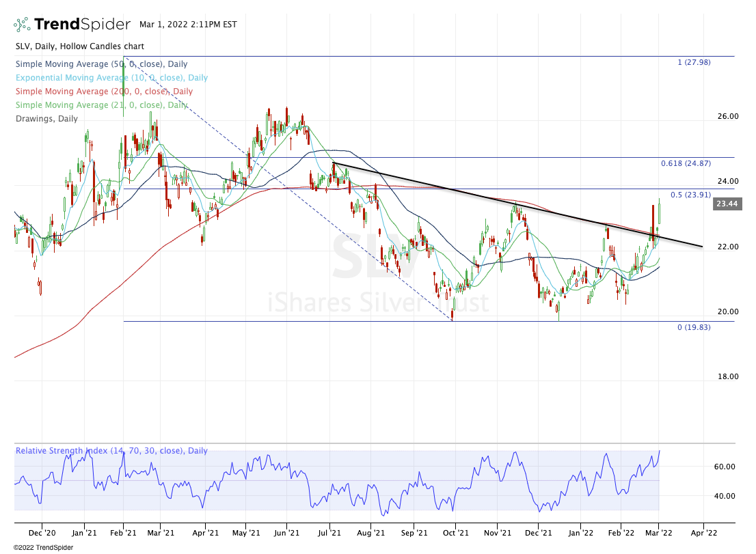This screenshot has width=756, height=554.
Task: Click the Jul '21 date axis label
Action: [x=329, y=533]
